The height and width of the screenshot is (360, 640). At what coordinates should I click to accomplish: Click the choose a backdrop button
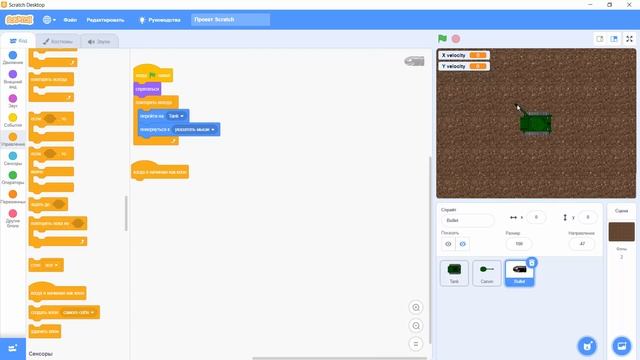(622, 346)
